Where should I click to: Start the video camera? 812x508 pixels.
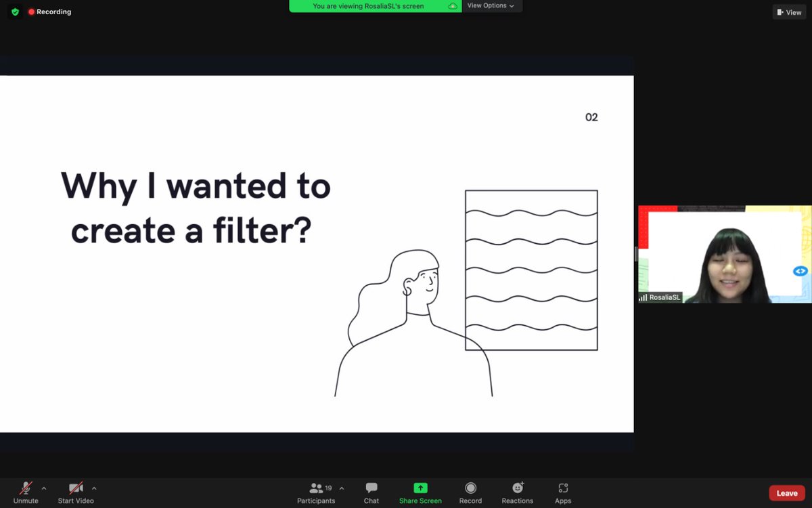(x=76, y=492)
